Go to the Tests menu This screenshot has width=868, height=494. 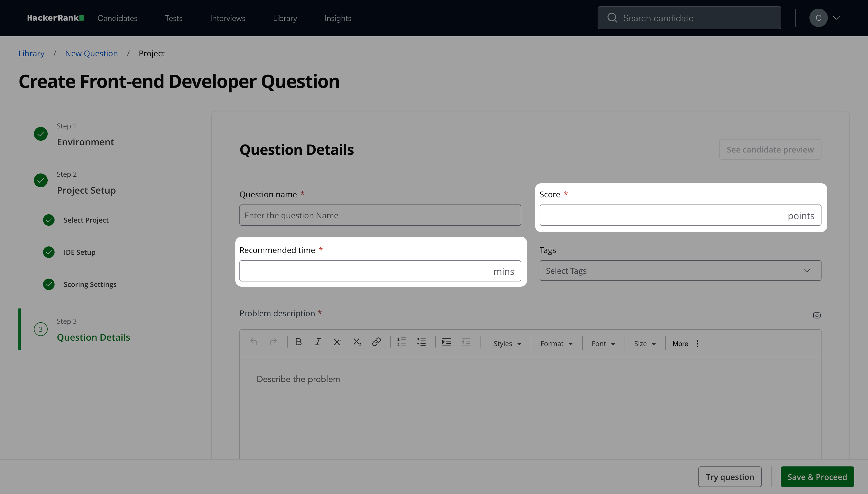click(174, 18)
